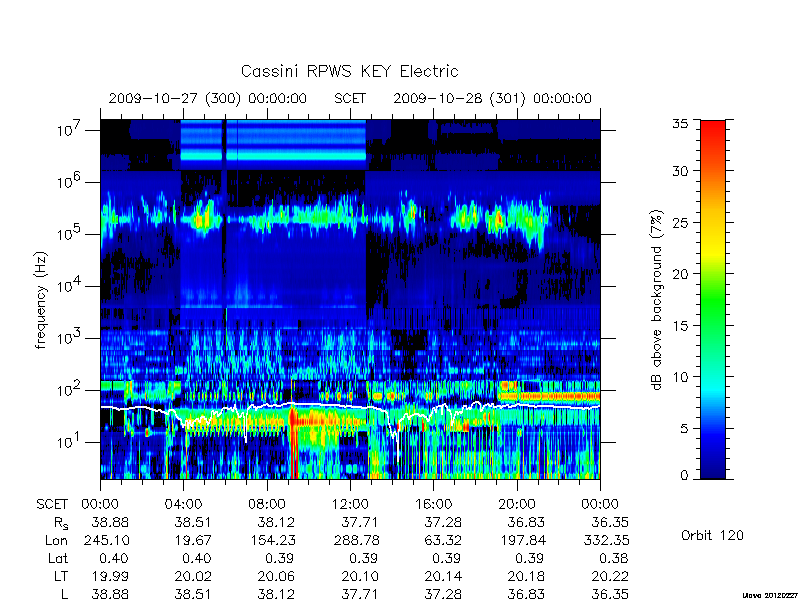Click the Lon value '19.67'
This screenshot has width=800, height=600.
192,540
